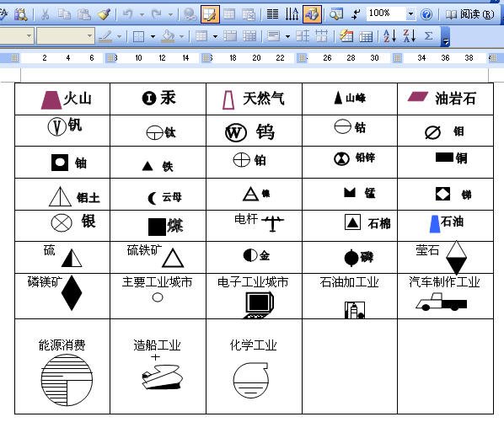Click the 石油加工业 cell text
The width and height of the screenshot is (504, 433).
click(349, 282)
